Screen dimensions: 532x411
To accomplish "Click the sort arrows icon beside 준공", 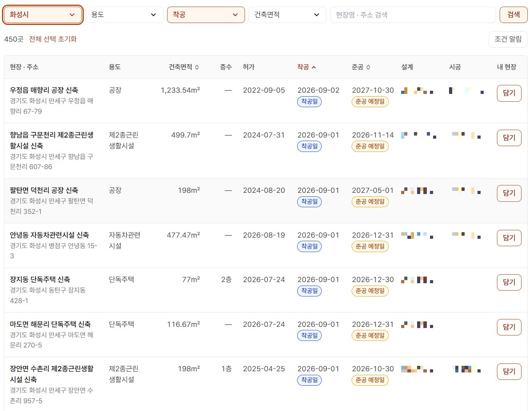I will pos(368,67).
